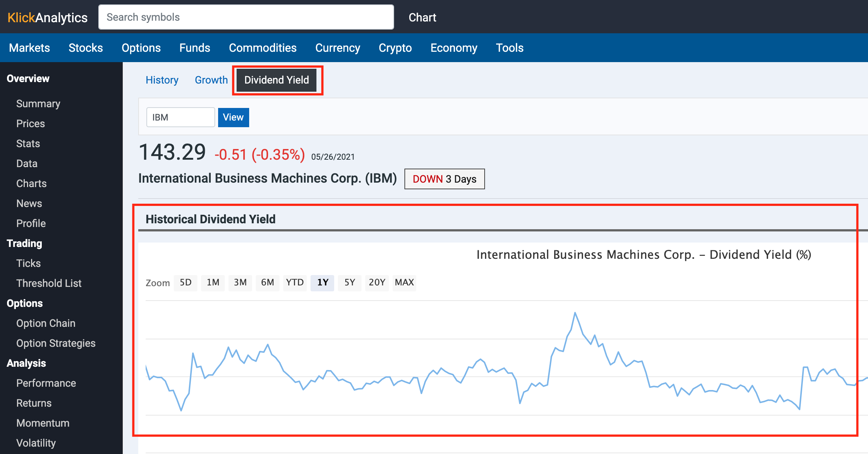Set chart zoom to 1M
The height and width of the screenshot is (454, 868).
click(x=213, y=283)
